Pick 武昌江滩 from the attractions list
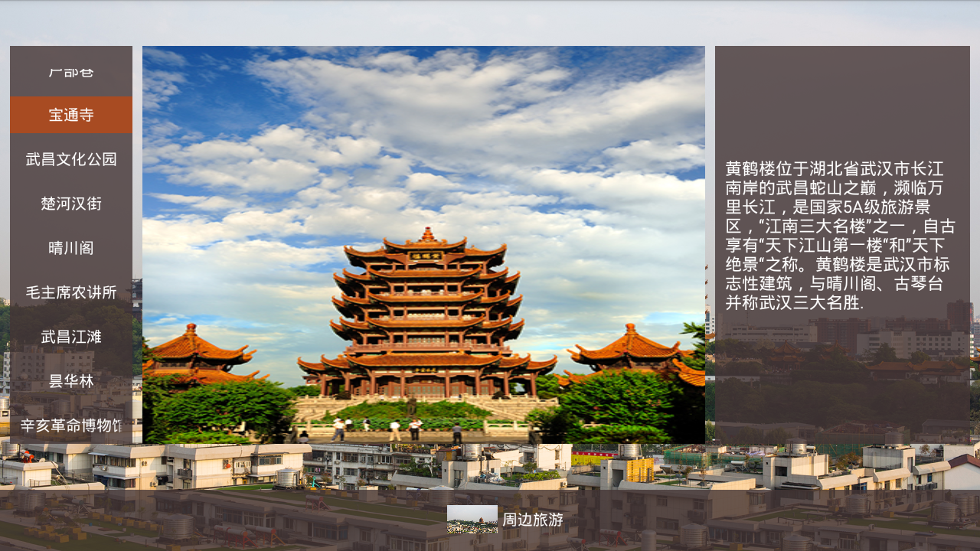 (71, 337)
